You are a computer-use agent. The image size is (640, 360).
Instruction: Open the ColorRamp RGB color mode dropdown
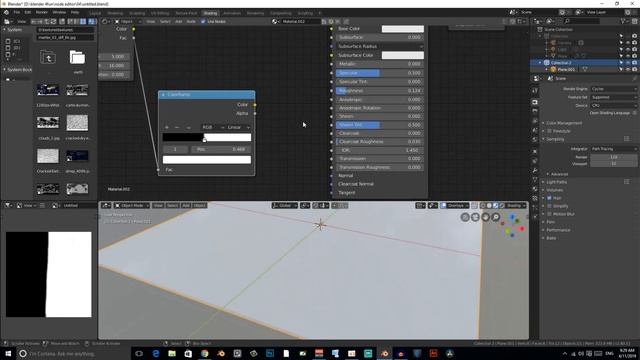(x=213, y=127)
